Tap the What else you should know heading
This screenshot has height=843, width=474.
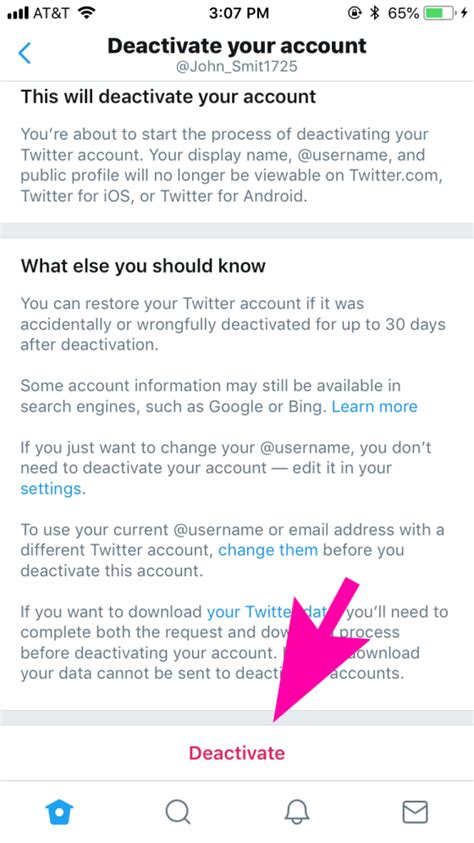pos(143,266)
